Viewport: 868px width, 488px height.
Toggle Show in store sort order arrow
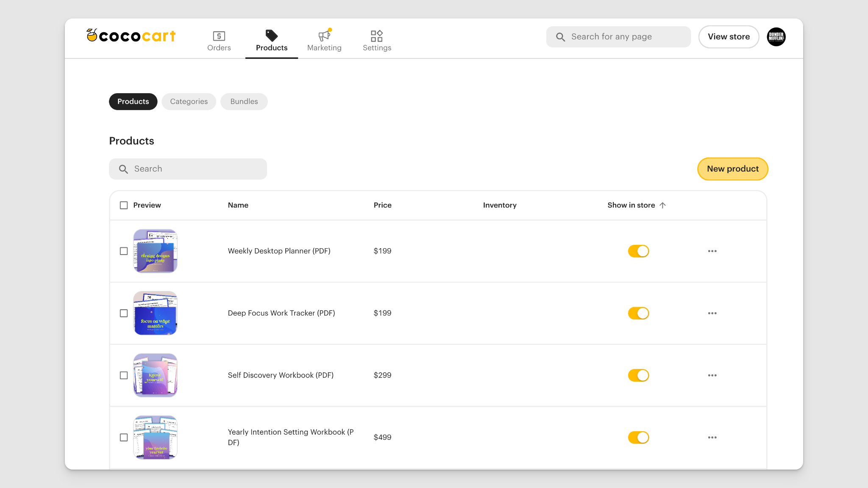662,205
